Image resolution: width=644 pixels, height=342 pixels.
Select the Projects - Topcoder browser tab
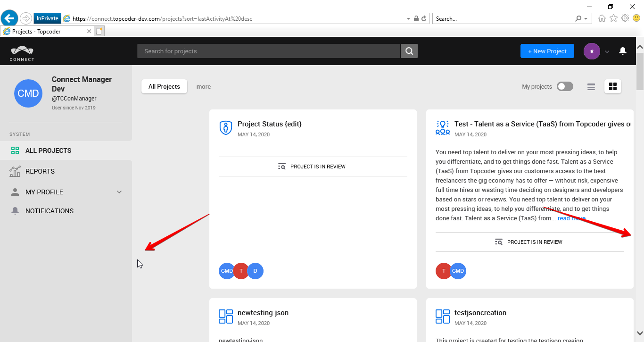(x=47, y=32)
